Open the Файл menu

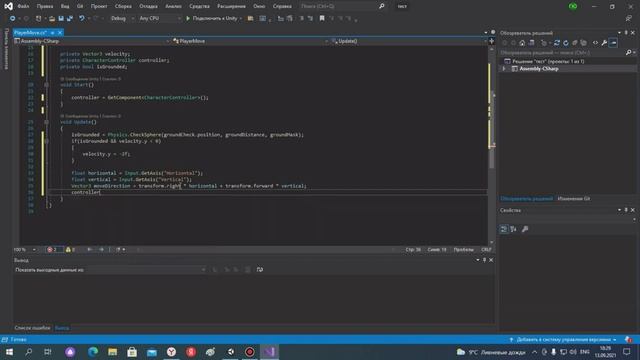pos(23,6)
